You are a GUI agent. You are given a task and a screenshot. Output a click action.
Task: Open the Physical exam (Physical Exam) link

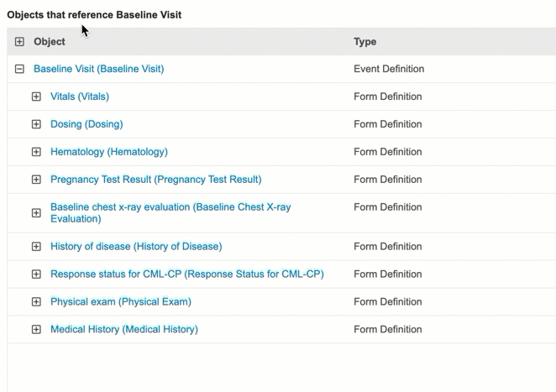(121, 302)
